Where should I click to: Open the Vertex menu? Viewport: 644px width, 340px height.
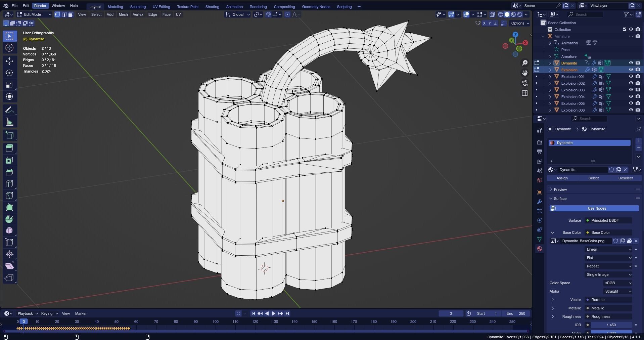138,14
